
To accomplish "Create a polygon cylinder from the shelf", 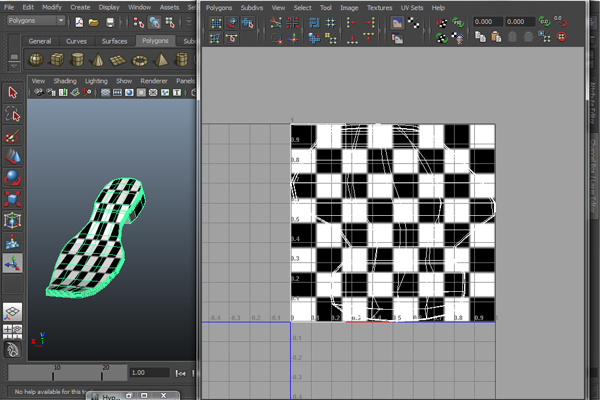I will [78, 60].
